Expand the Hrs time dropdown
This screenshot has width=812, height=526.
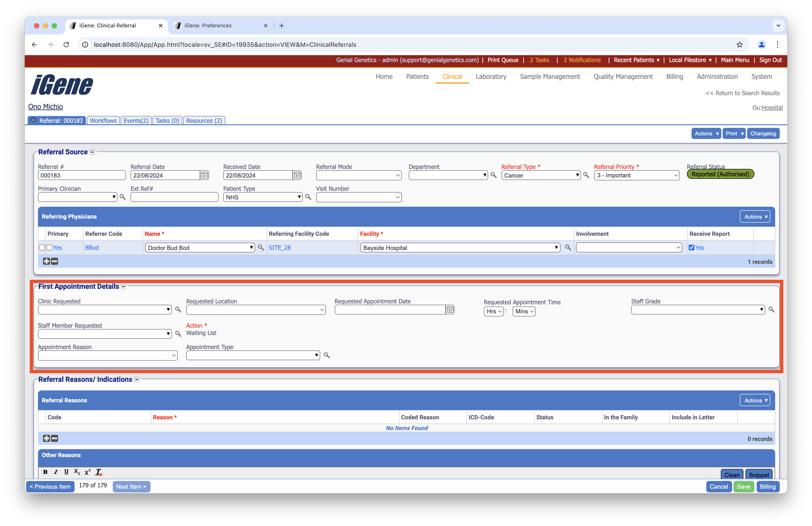493,311
